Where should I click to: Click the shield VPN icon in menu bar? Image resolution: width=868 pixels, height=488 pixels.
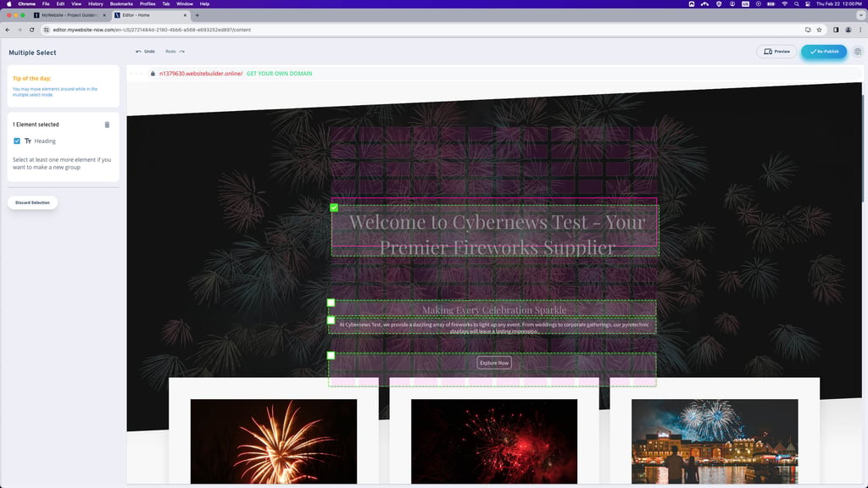click(719, 4)
